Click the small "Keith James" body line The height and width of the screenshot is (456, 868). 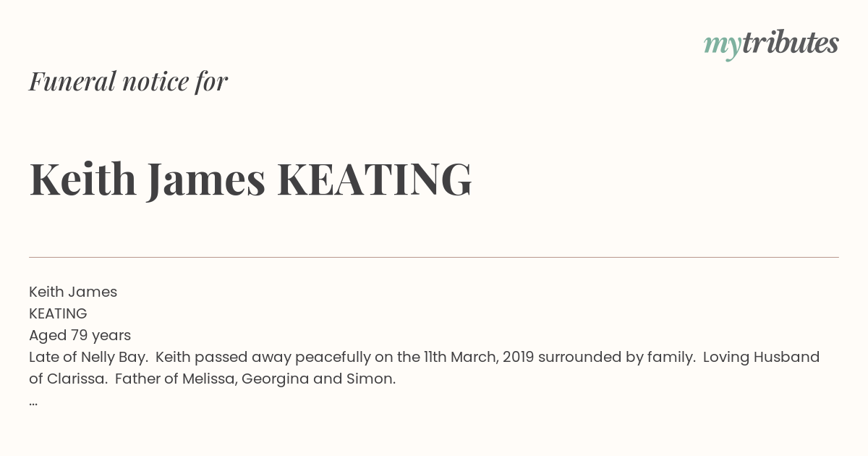pyautogui.click(x=73, y=292)
